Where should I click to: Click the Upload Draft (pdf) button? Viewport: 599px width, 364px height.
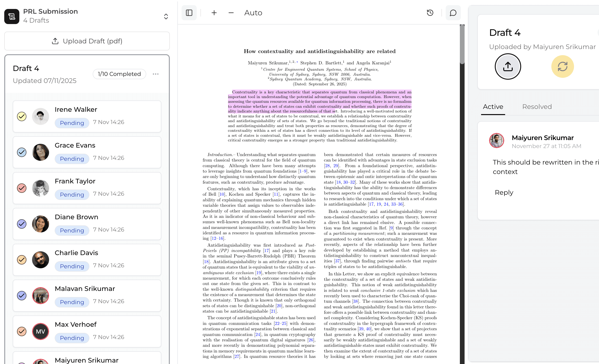87,41
